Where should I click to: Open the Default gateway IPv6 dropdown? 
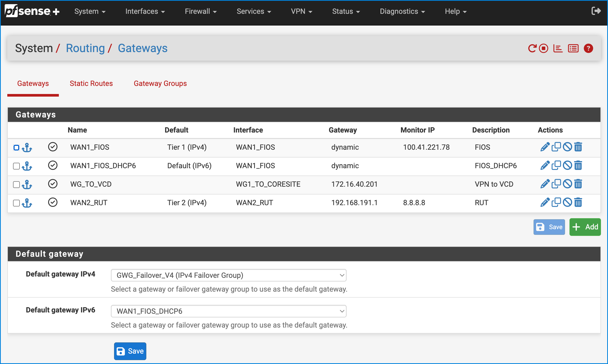coord(228,311)
